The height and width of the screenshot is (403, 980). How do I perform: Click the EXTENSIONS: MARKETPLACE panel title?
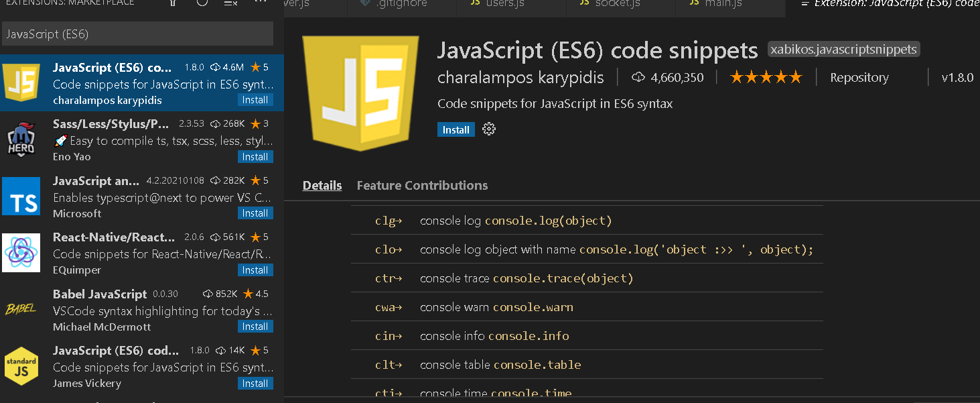[x=70, y=3]
